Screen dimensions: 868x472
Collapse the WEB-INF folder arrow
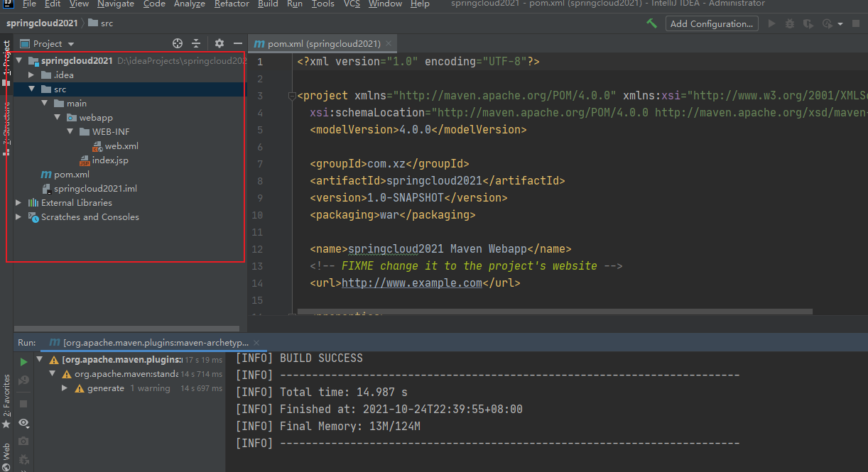pos(70,132)
